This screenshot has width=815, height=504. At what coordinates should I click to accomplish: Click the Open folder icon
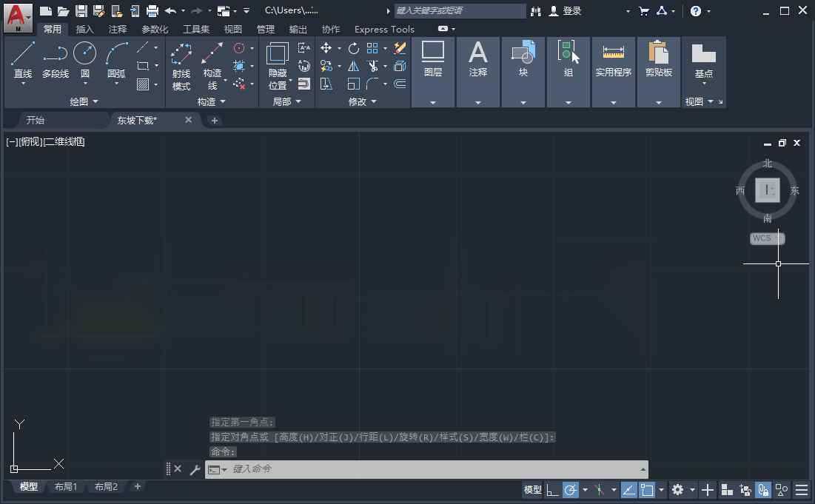click(64, 11)
